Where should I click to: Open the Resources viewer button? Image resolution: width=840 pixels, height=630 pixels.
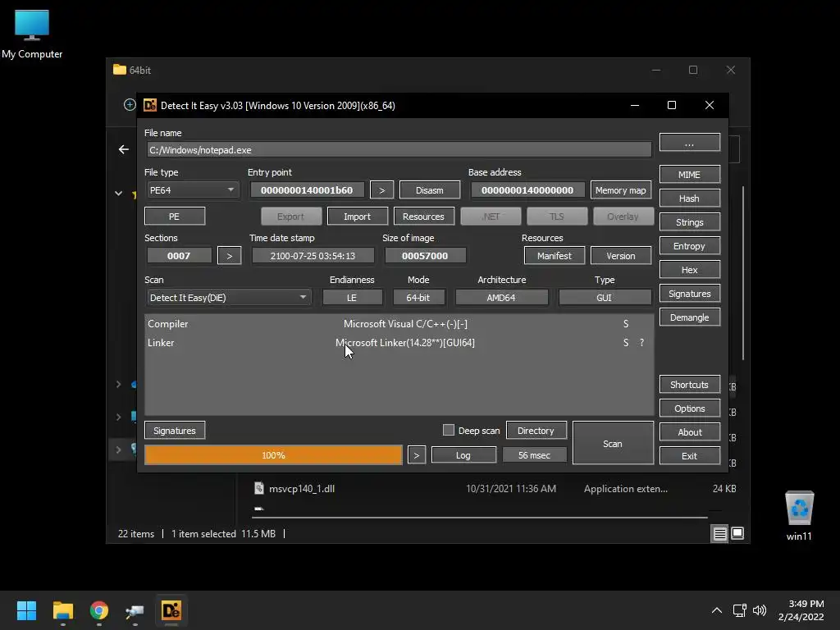coord(423,217)
